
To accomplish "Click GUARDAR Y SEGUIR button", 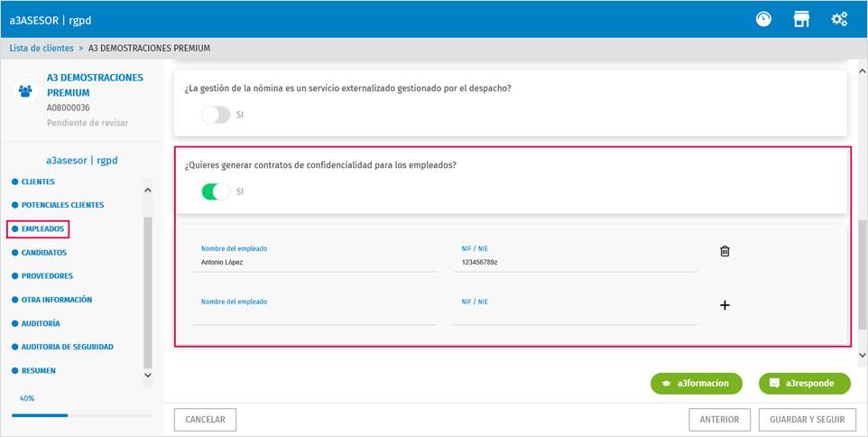I will tap(808, 420).
